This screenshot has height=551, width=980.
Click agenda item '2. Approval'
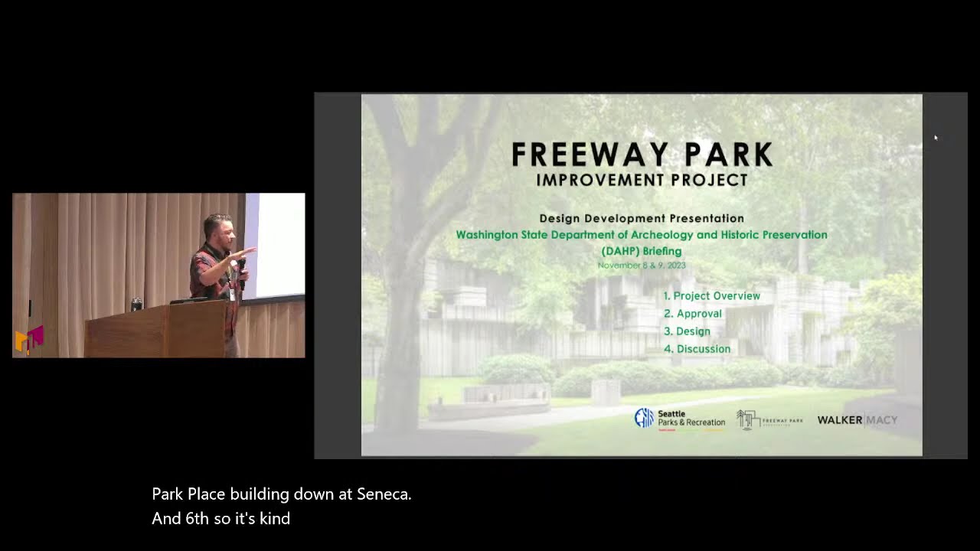(x=693, y=314)
